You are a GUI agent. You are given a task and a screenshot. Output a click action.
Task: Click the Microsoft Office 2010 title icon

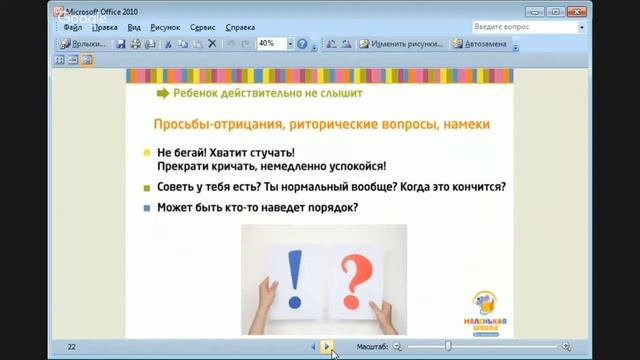pos(59,11)
